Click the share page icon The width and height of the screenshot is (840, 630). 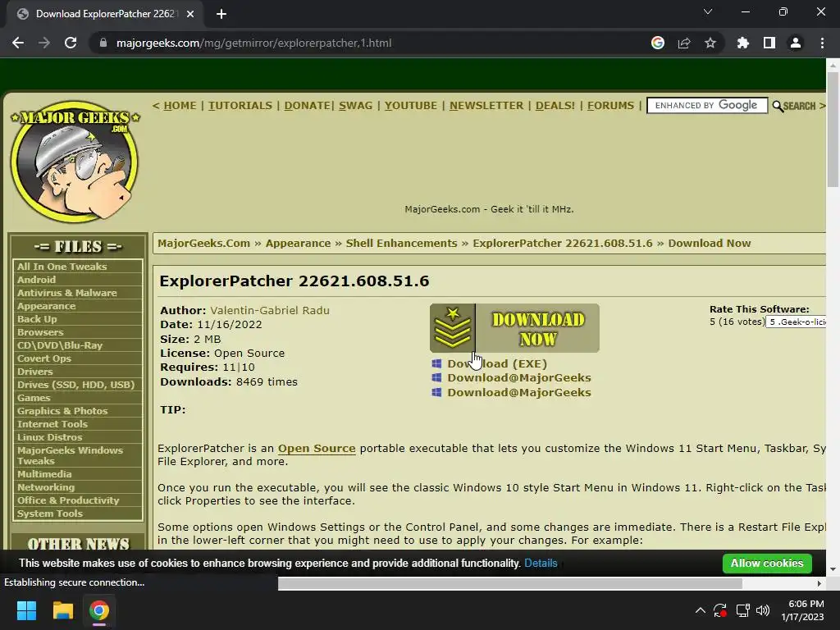tap(684, 43)
